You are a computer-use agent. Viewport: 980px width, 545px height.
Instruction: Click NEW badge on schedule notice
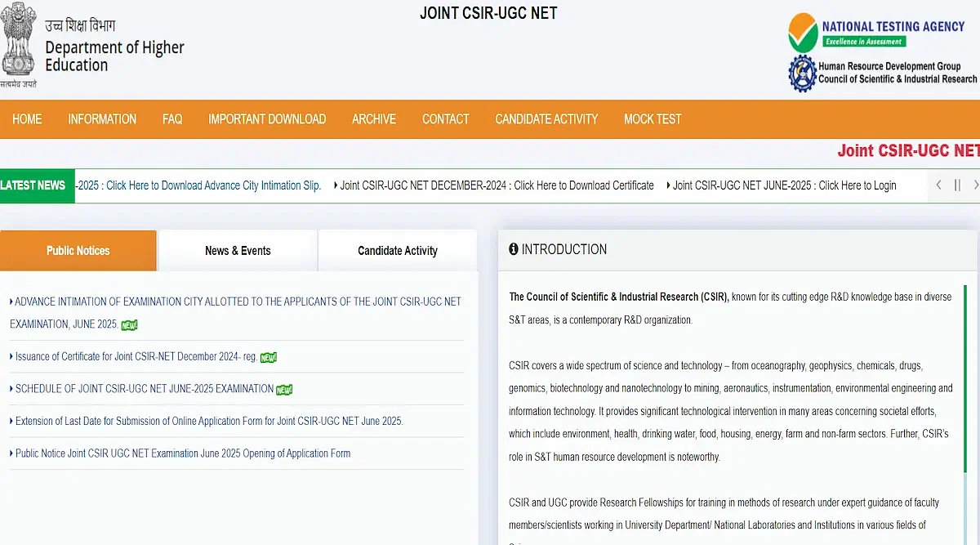click(284, 390)
